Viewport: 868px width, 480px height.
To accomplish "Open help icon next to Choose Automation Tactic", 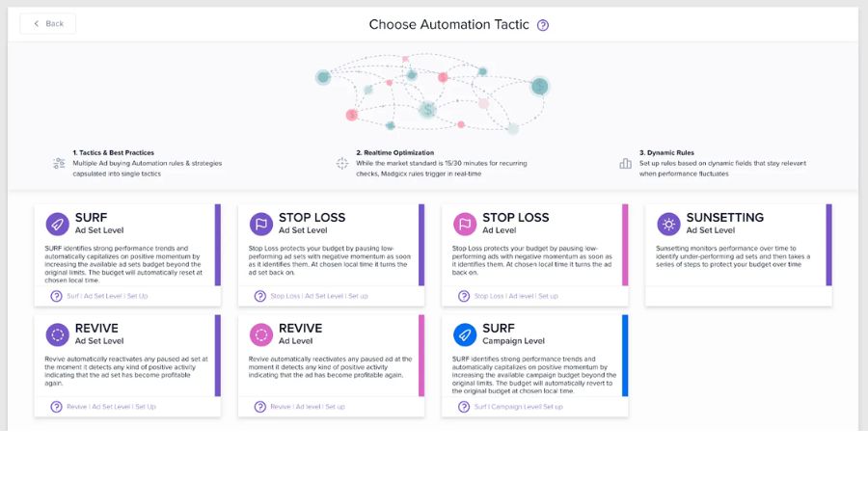I will coord(543,25).
